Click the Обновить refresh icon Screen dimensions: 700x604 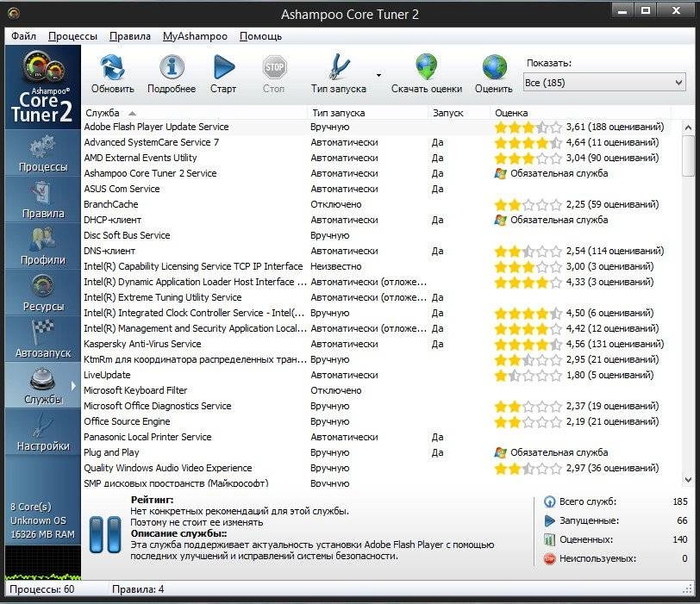(x=112, y=67)
